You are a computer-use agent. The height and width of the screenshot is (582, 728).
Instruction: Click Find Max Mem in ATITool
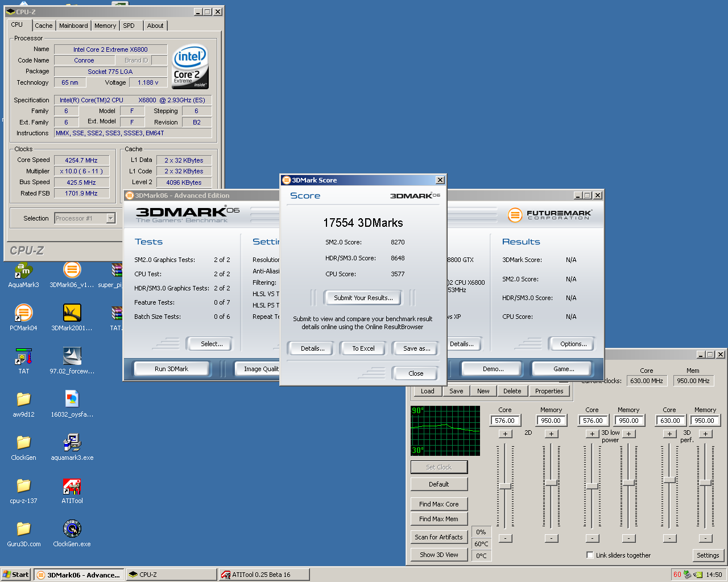(x=439, y=519)
